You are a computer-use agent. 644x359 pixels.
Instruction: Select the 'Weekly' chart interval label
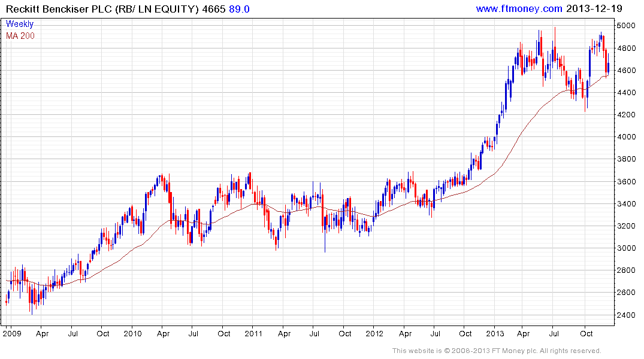[20, 24]
